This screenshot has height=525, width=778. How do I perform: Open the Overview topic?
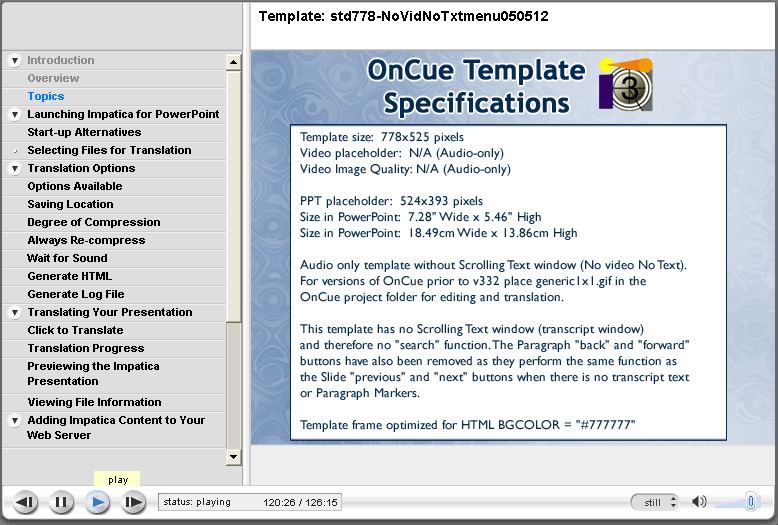(53, 78)
